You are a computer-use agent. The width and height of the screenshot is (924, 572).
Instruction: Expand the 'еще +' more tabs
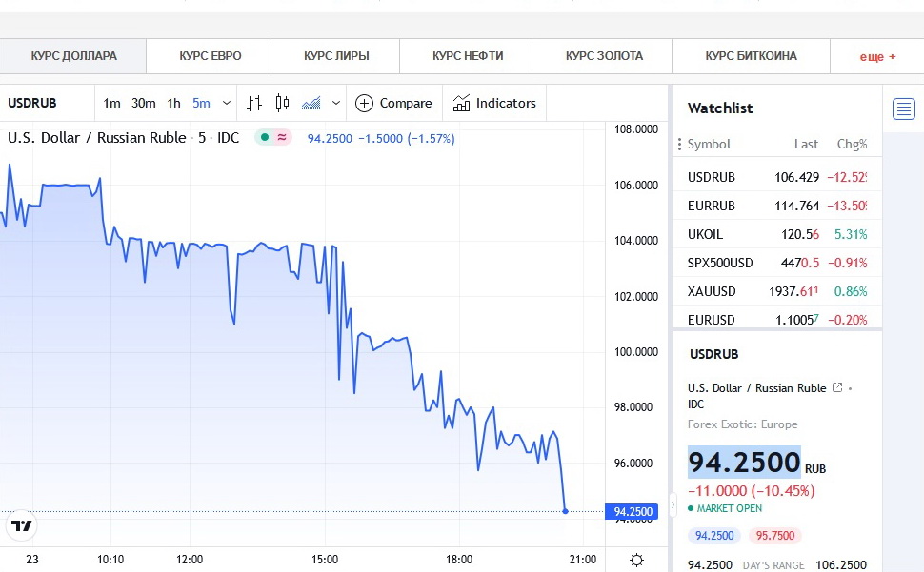coord(877,56)
